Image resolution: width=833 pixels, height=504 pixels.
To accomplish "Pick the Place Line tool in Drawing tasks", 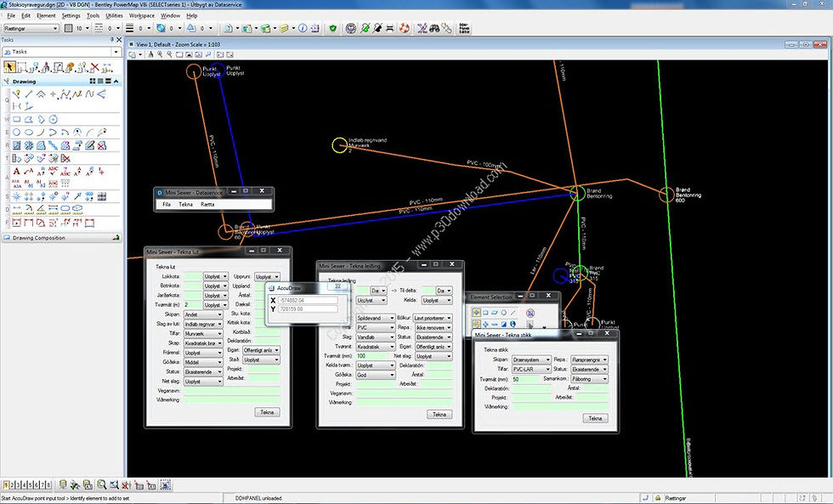I will (29, 94).
